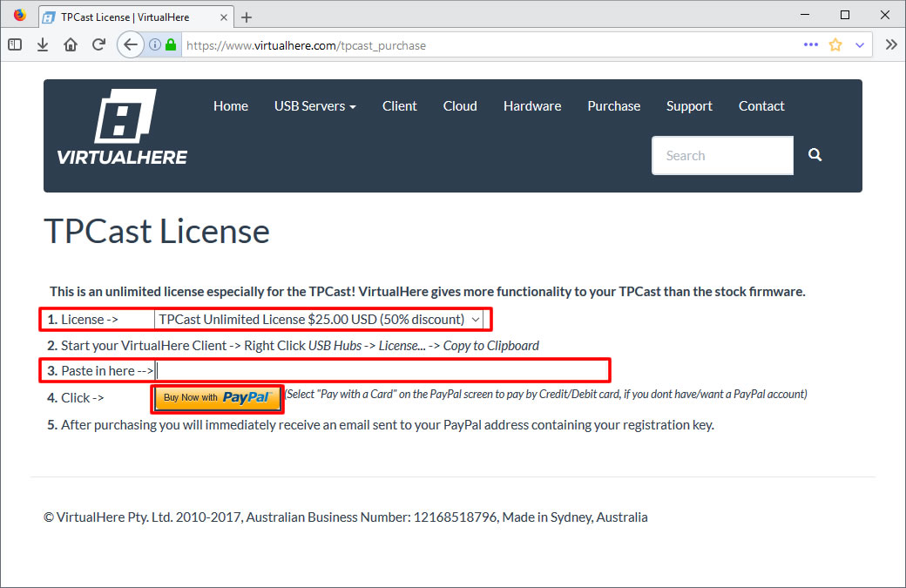Image resolution: width=906 pixels, height=588 pixels.
Task: Expand the toolbar overflow chevron
Action: 891,45
